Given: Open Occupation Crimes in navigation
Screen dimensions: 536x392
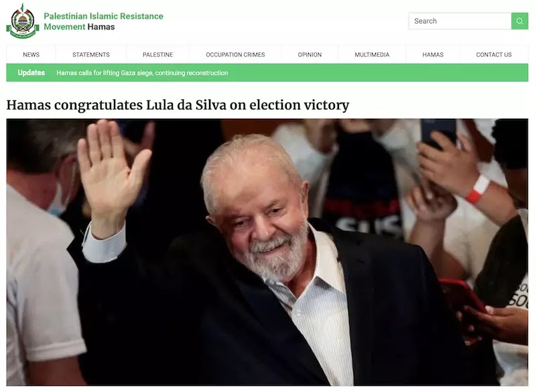Looking at the screenshot, I should tap(235, 55).
